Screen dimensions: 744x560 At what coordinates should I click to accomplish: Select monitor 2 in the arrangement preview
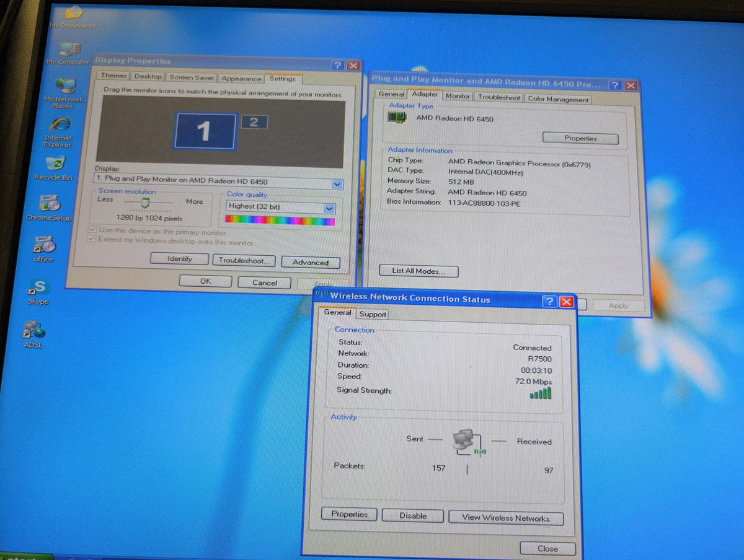(254, 123)
